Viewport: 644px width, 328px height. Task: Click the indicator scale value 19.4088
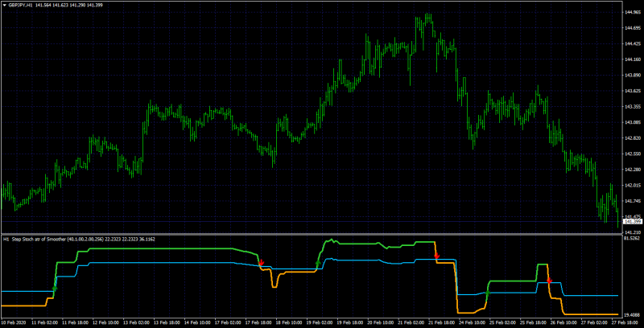[x=633, y=315]
